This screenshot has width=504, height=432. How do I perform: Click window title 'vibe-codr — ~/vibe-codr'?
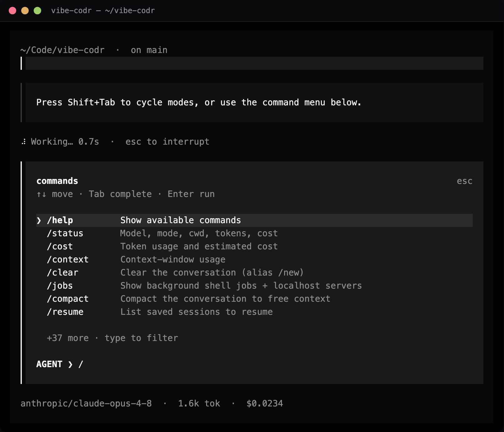tap(103, 11)
